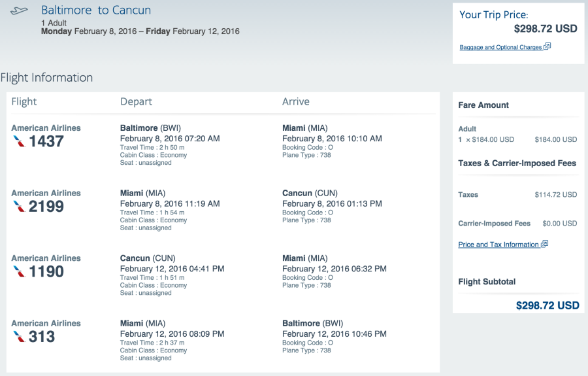The image size is (588, 376).
Task: Click the Flight Information section heading
Action: tap(46, 78)
